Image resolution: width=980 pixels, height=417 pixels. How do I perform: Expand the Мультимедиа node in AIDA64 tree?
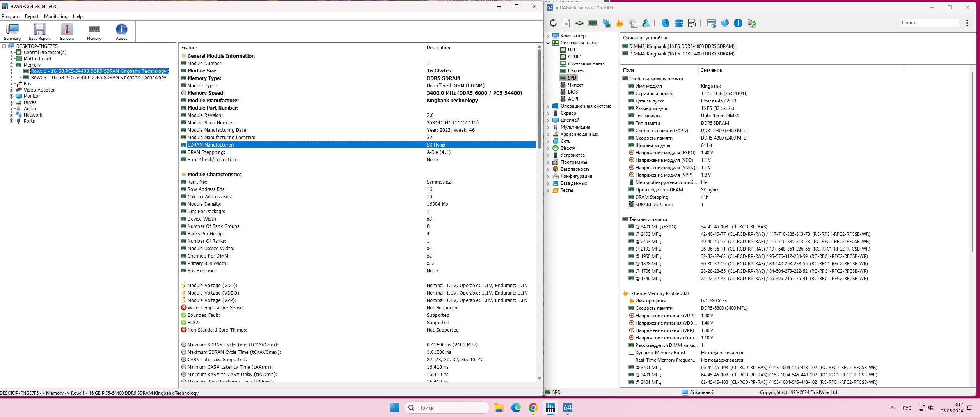[548, 127]
